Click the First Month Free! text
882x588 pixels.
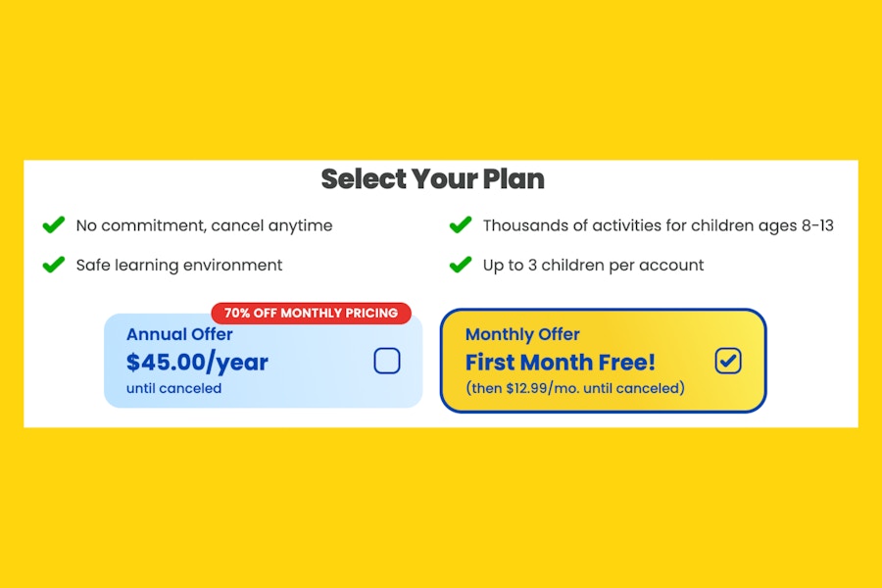tap(560, 363)
